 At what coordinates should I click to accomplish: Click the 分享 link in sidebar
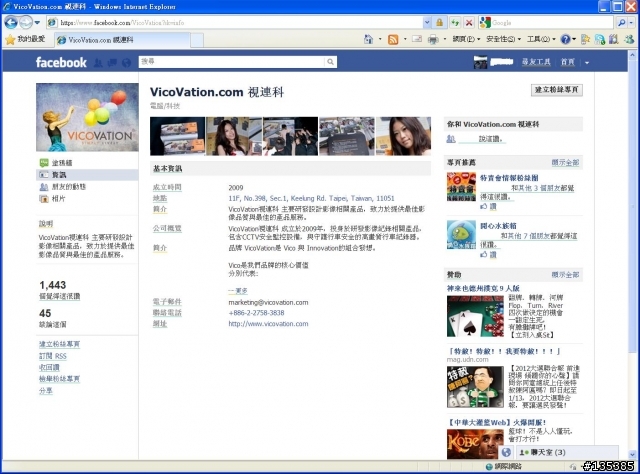pos(46,391)
